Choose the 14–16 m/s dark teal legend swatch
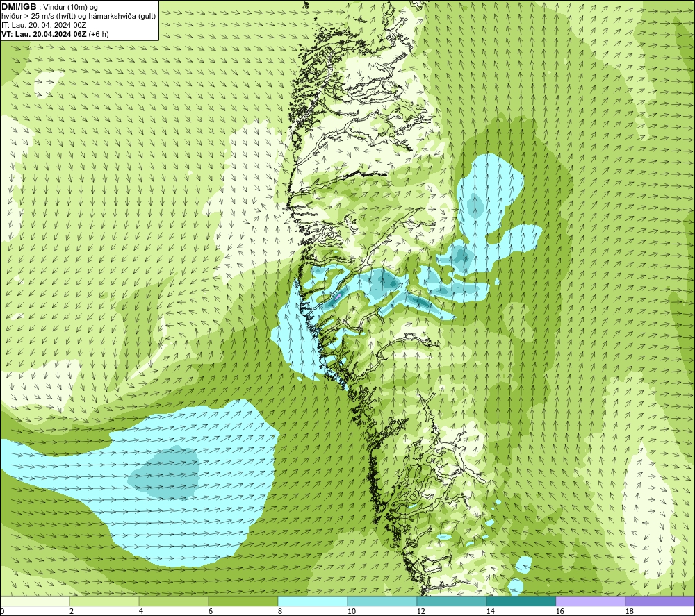Image resolution: width=695 pixels, height=616 pixels. pyautogui.click(x=521, y=601)
